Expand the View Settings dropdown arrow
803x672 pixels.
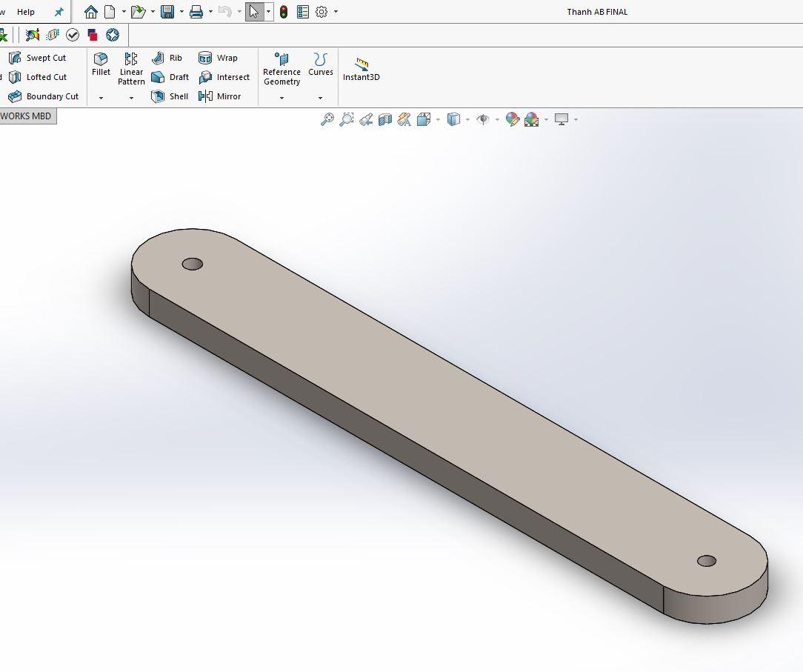click(576, 120)
